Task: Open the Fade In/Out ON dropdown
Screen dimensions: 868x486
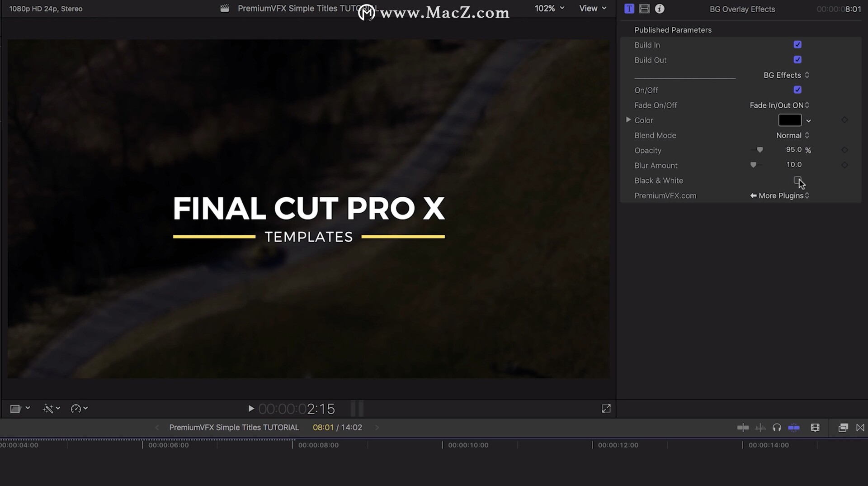Action: tap(778, 105)
